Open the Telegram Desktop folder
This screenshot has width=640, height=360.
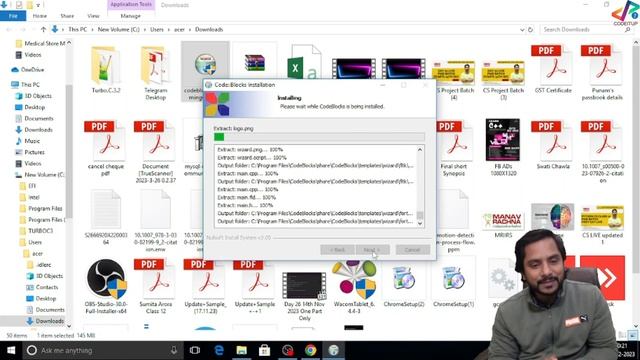[155, 65]
